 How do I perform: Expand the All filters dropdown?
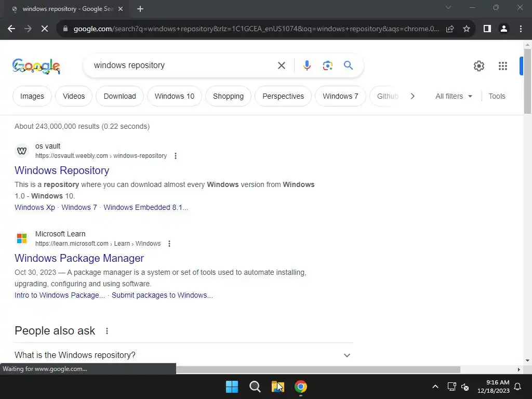click(454, 96)
